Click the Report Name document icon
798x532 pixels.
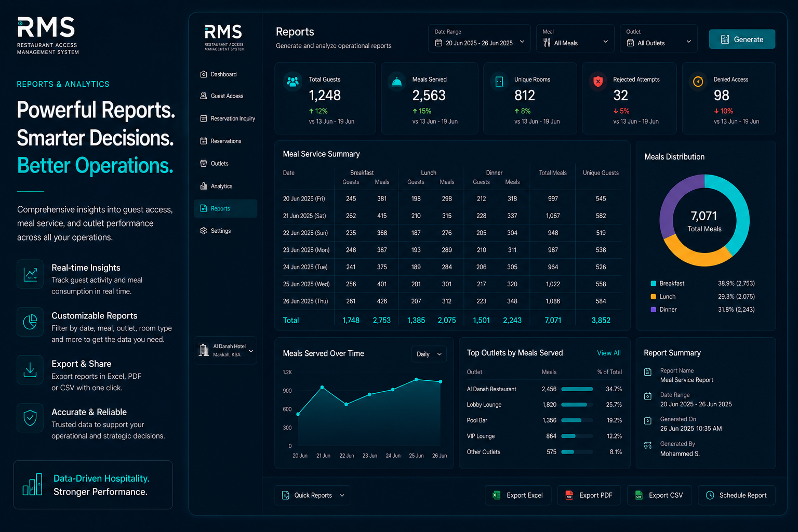click(x=648, y=372)
